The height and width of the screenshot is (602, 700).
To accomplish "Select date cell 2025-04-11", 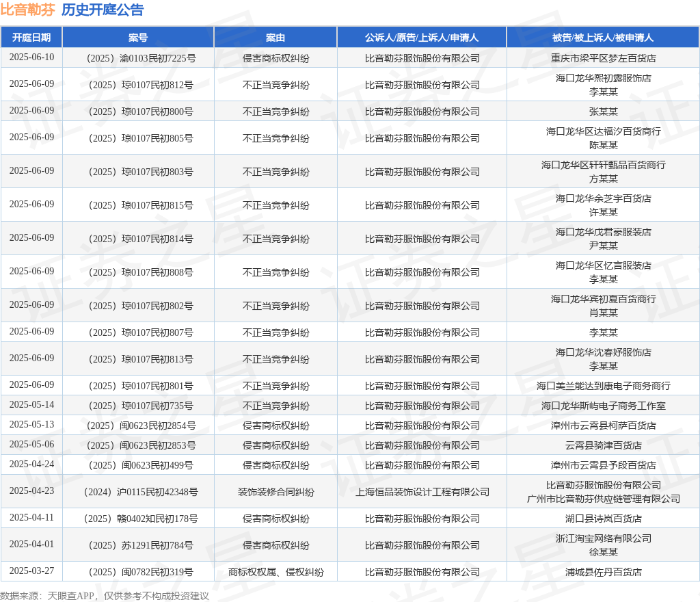I will [31, 518].
